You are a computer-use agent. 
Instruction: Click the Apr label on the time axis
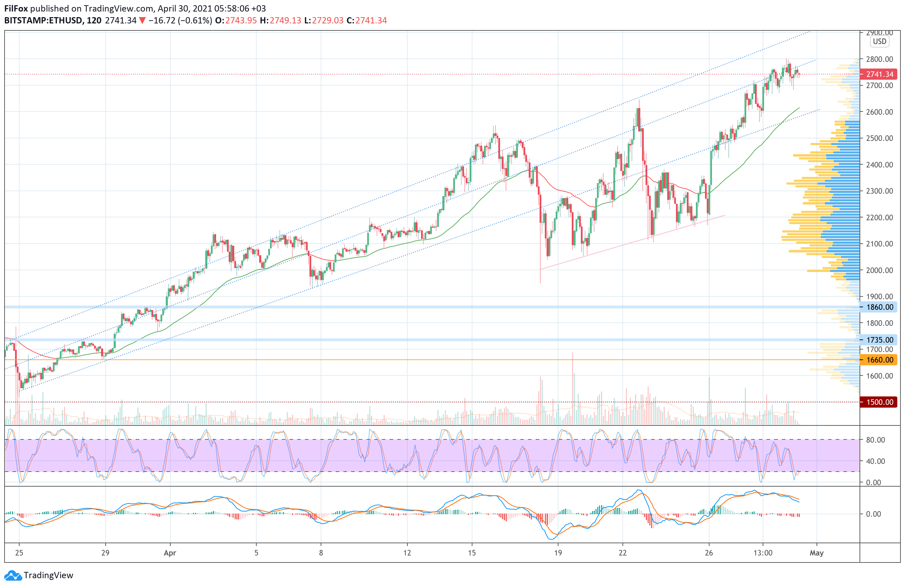pos(170,553)
